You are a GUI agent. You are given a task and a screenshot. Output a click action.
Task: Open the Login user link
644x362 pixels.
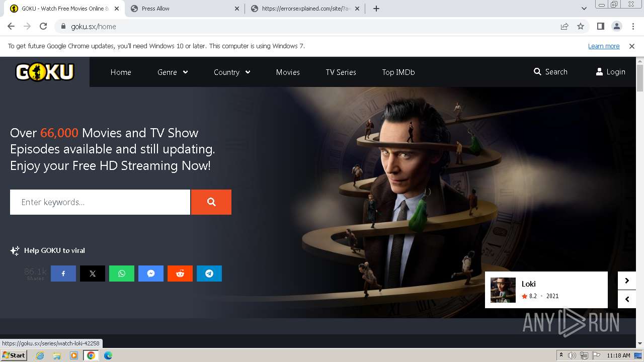coord(610,72)
